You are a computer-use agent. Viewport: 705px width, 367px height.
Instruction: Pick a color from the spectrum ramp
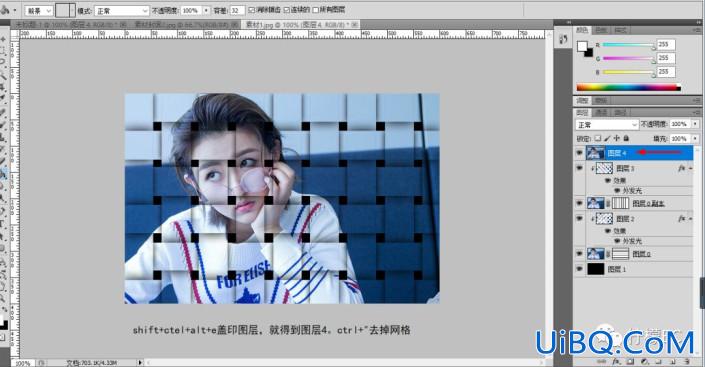click(628, 87)
